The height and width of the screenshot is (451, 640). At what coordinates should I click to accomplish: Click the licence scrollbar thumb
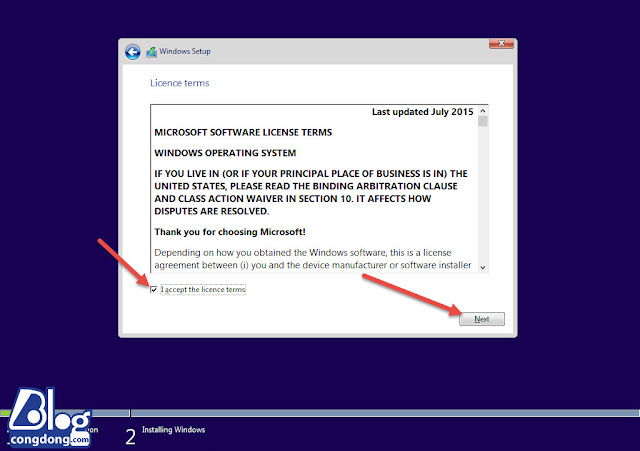click(483, 121)
